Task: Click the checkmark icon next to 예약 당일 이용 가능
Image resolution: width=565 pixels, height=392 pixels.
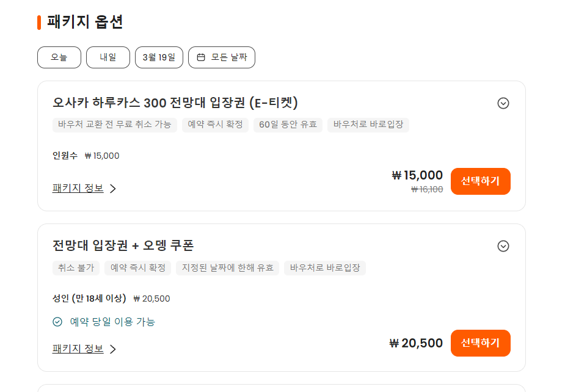Action: click(x=57, y=322)
